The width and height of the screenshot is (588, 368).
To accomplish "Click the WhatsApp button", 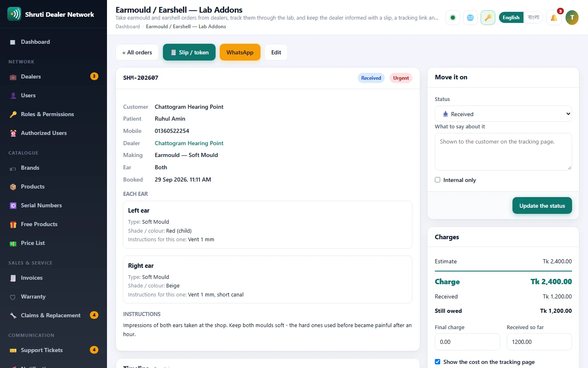I will click(x=240, y=52).
